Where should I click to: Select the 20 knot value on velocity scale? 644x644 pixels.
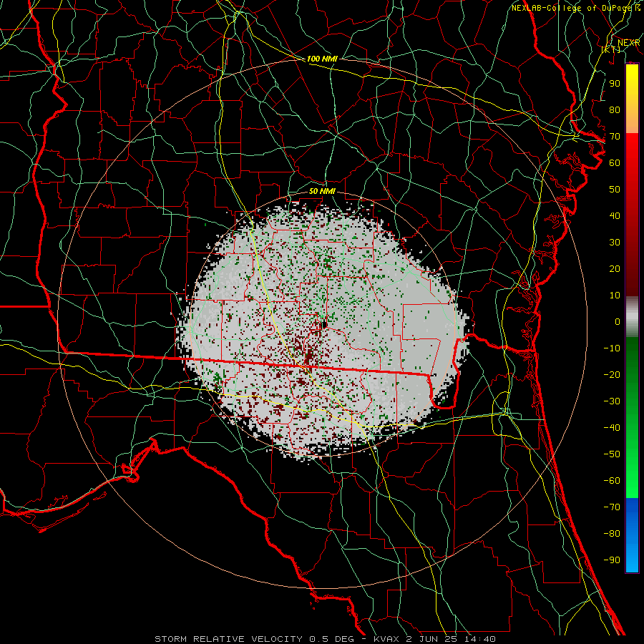[615, 268]
